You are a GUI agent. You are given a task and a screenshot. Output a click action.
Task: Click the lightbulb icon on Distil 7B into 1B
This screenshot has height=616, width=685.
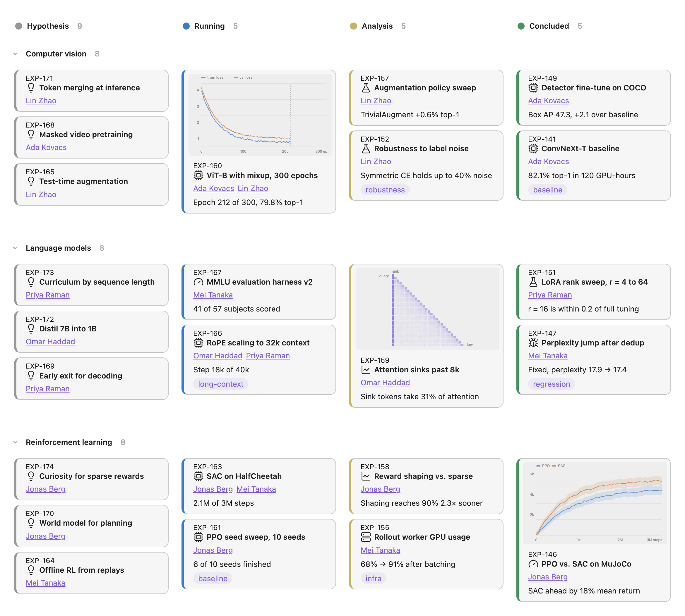[31, 329]
